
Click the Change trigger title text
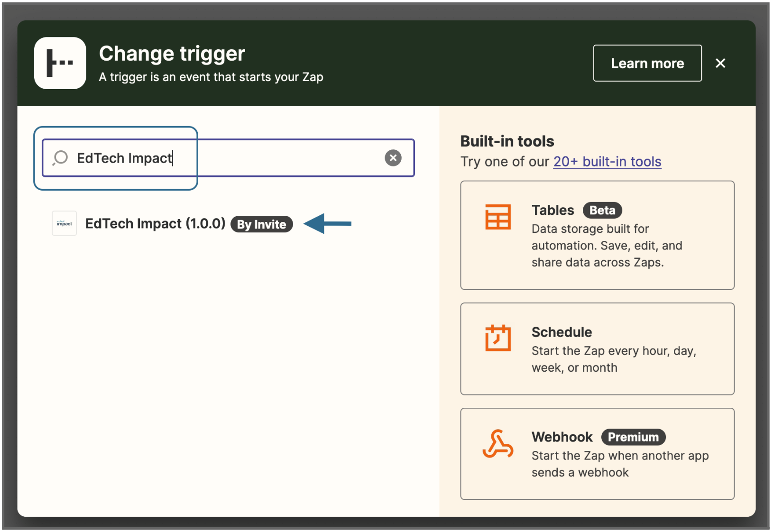click(172, 54)
